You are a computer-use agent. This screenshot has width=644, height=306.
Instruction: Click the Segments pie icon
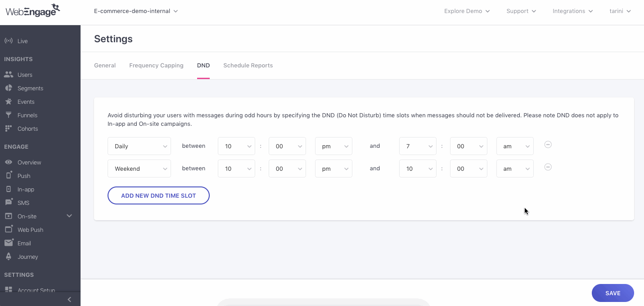click(9, 88)
